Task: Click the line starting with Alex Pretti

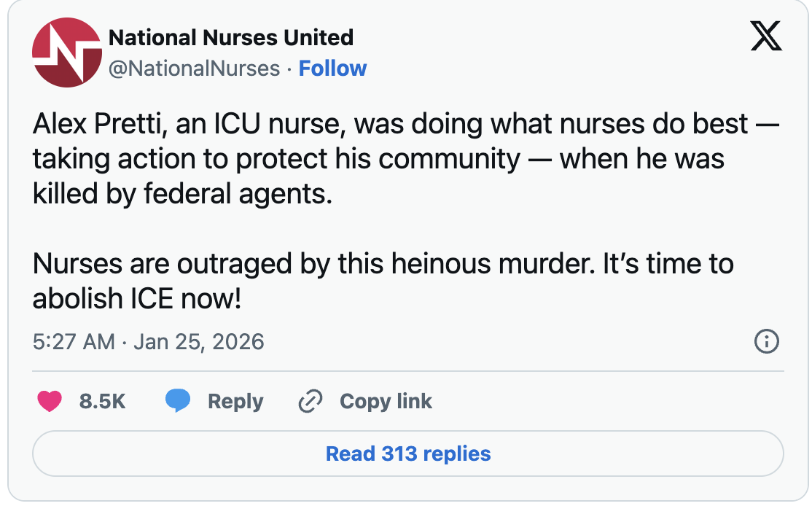Action: click(405, 124)
